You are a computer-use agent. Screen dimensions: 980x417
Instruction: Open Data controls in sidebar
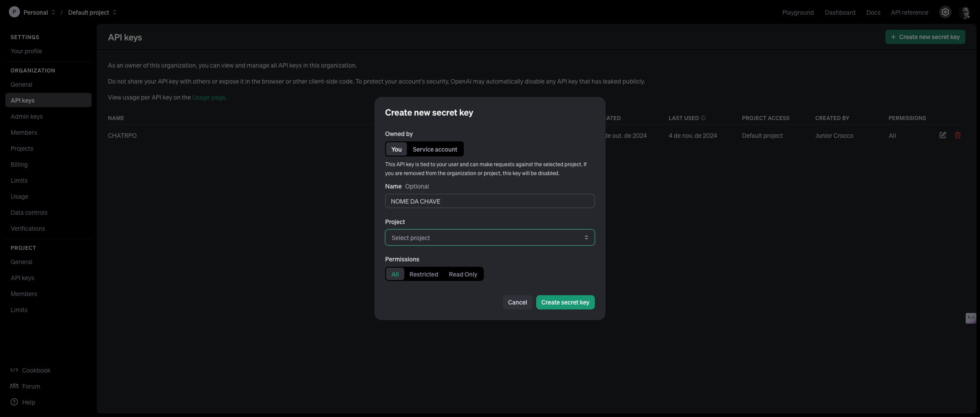point(48,213)
